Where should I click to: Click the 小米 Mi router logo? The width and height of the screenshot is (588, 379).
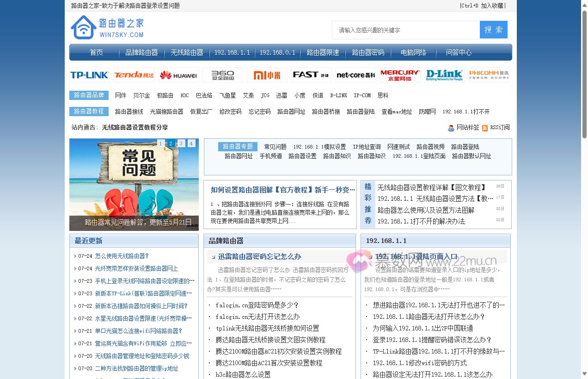point(267,74)
